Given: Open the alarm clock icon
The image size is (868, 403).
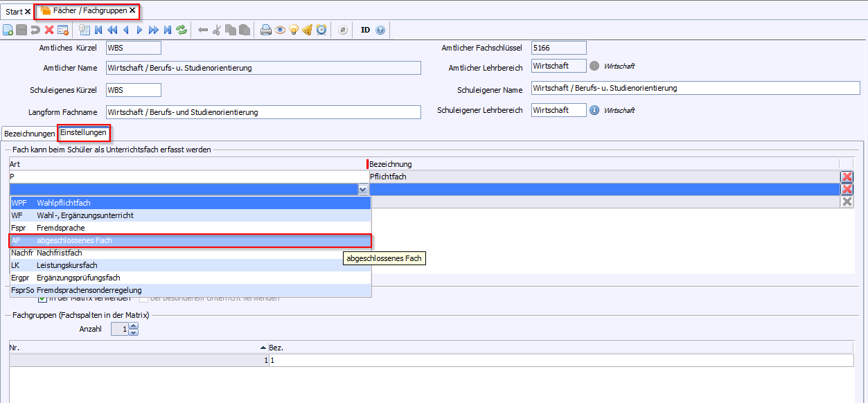Looking at the screenshot, I should (321, 30).
